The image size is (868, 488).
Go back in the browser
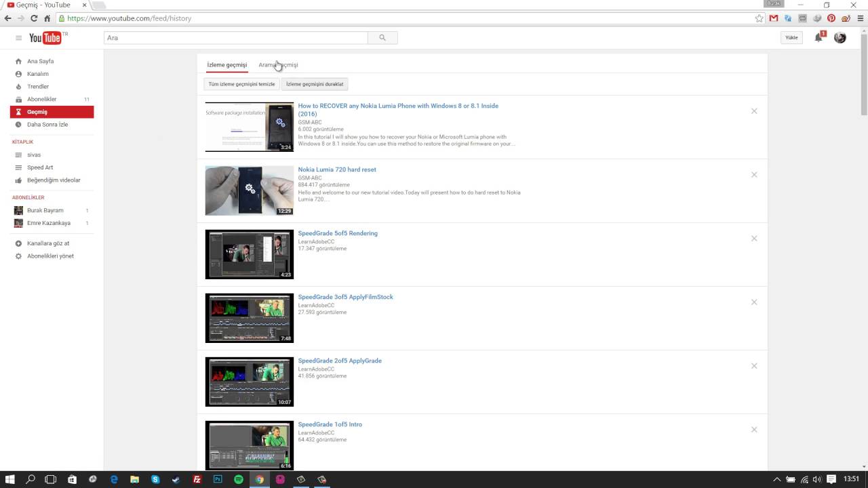click(x=8, y=18)
